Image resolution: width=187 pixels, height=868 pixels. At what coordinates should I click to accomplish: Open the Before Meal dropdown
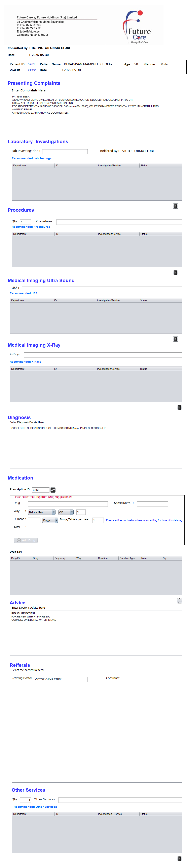point(42,512)
